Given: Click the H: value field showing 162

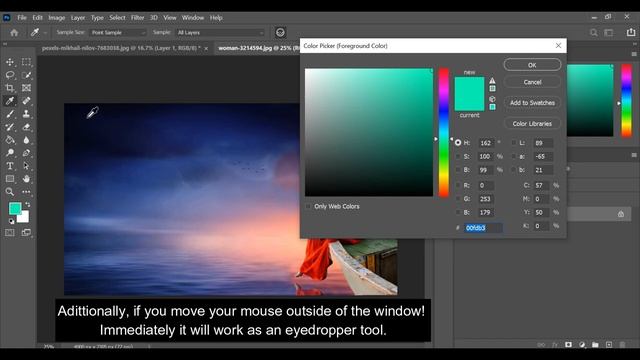Looking at the screenshot, I should [486, 143].
